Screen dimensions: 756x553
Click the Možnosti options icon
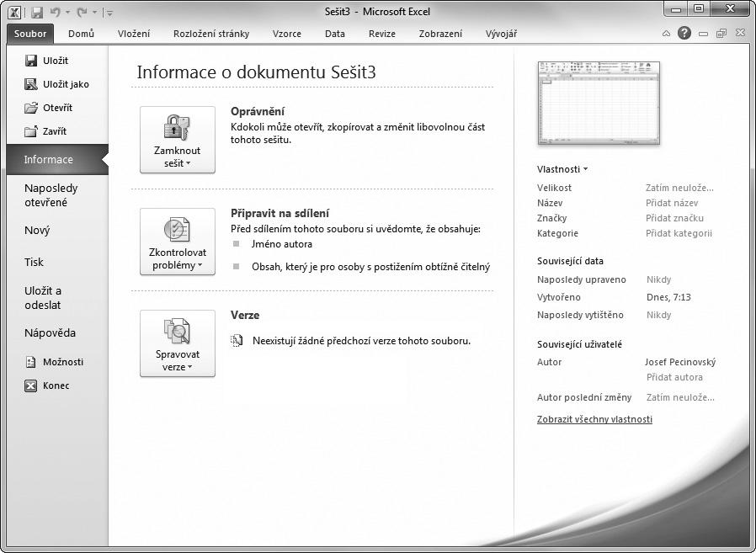pos(31,362)
